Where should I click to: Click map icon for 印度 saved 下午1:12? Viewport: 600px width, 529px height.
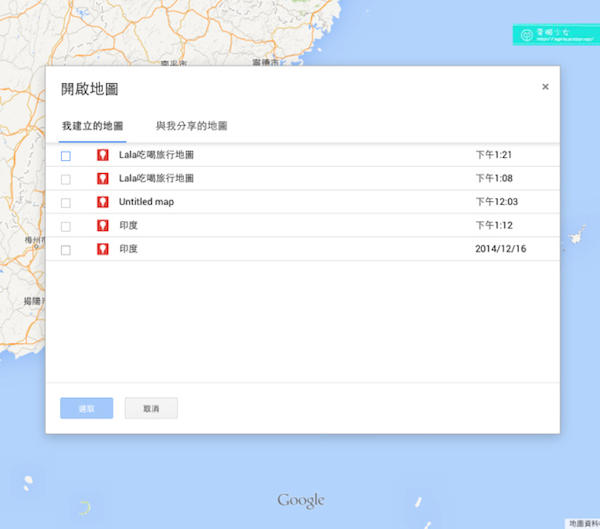point(102,226)
